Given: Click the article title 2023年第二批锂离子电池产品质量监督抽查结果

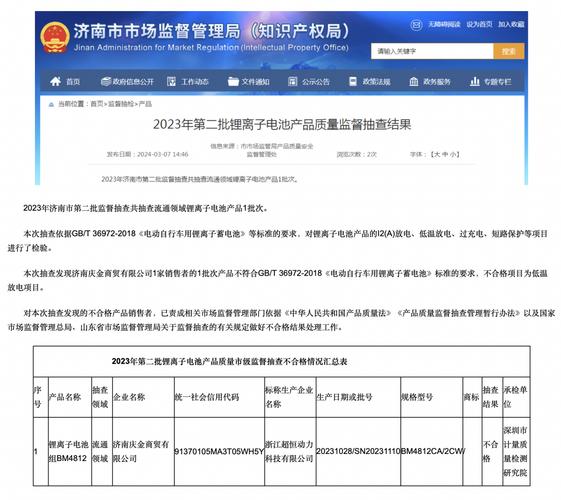Looking at the screenshot, I should [x=282, y=124].
